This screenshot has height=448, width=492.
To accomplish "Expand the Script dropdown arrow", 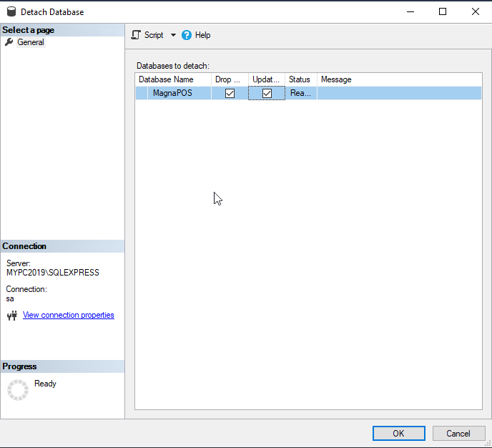I will coord(173,35).
